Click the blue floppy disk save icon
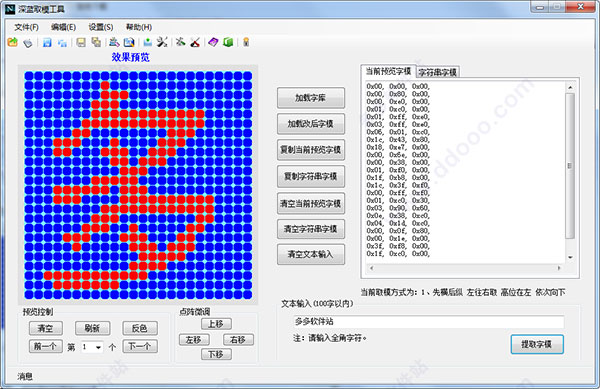The width and height of the screenshot is (600, 389). click(x=47, y=42)
